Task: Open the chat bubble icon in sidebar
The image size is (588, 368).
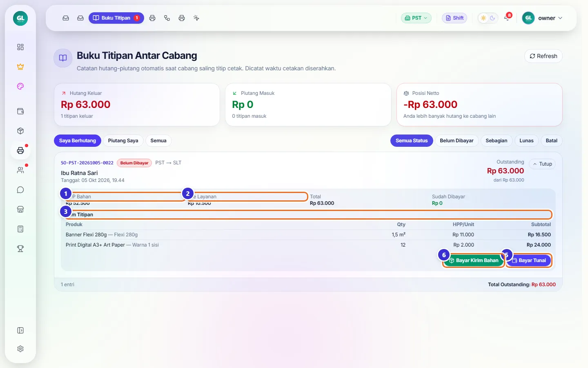Action: click(x=20, y=190)
